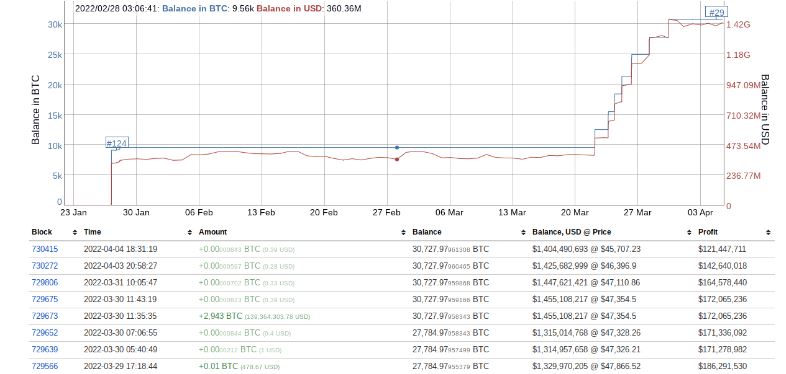The height and width of the screenshot is (374, 786).
Task: Click profit value $164,578,440
Action: (722, 282)
